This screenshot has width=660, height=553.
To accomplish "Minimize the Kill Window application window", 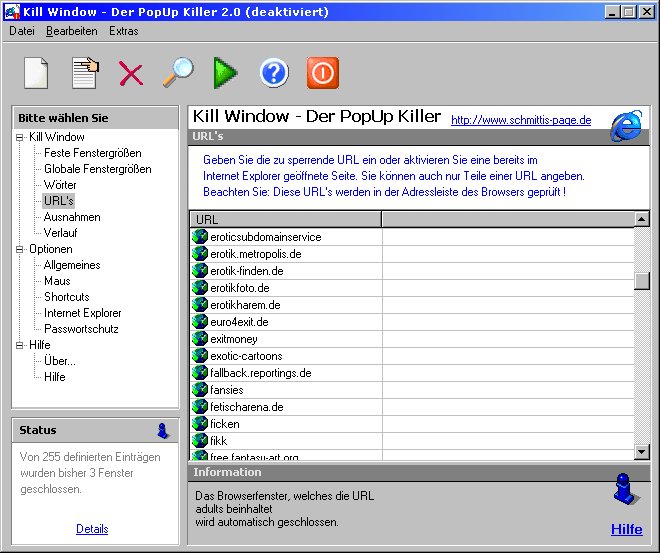I will click(x=612, y=12).
